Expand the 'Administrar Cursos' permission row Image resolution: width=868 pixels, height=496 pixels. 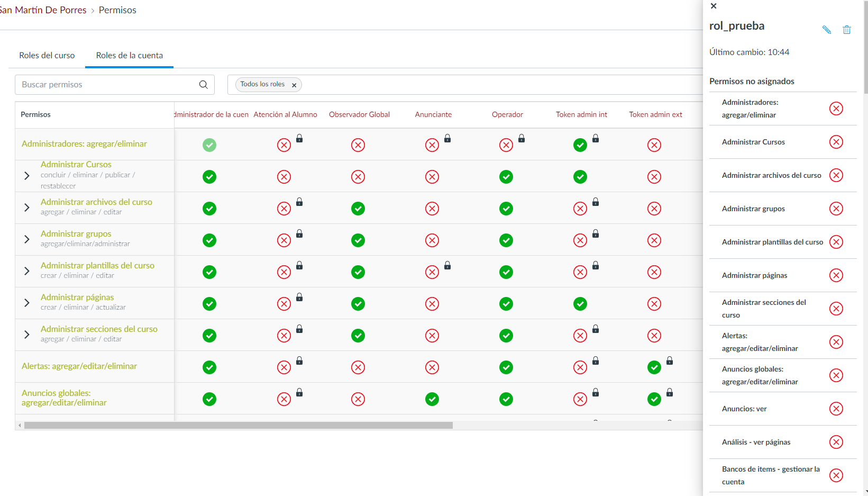(x=27, y=176)
